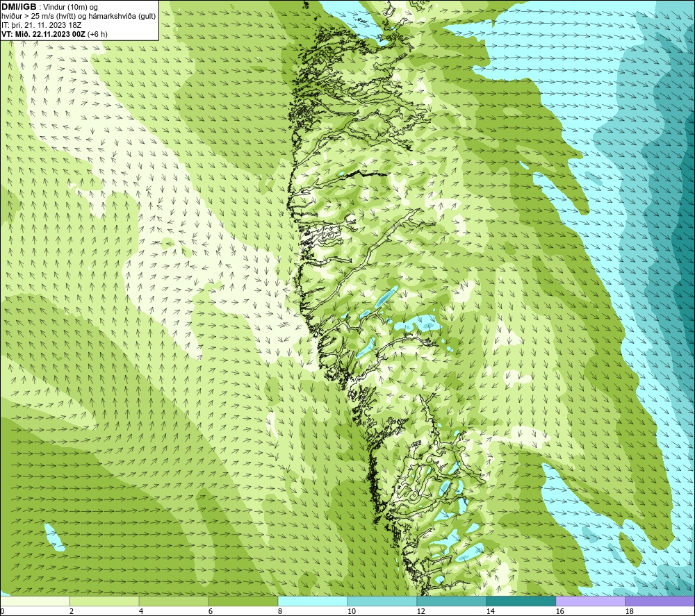Click the scale label '10'
This screenshot has height=616, width=695.
(352, 611)
